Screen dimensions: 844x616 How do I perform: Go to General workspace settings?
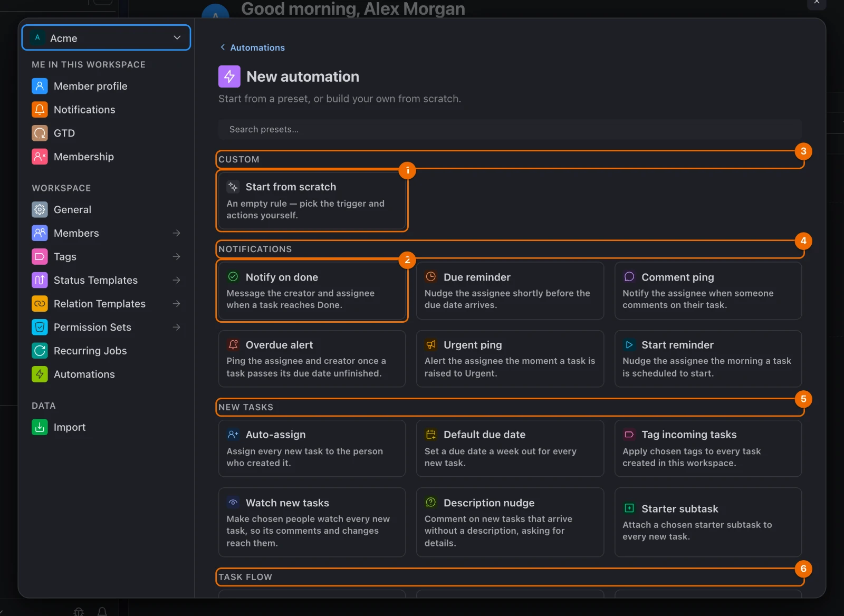[106, 209]
